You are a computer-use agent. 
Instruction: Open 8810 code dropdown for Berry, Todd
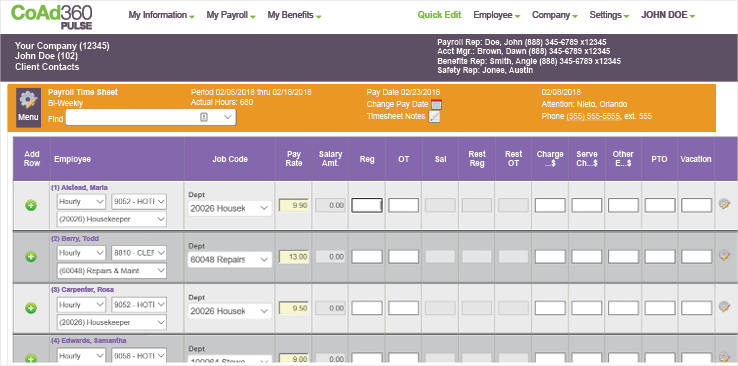coord(139,253)
